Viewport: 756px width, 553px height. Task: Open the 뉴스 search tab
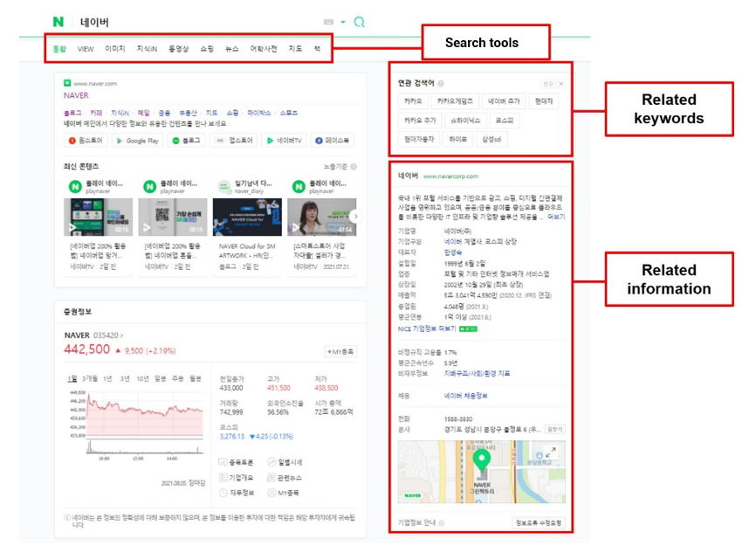(x=232, y=49)
